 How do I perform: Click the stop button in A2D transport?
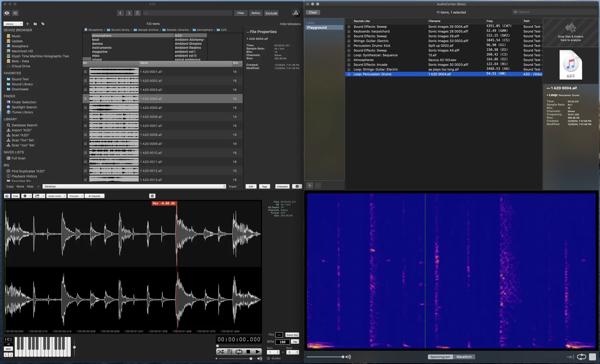pos(248,352)
